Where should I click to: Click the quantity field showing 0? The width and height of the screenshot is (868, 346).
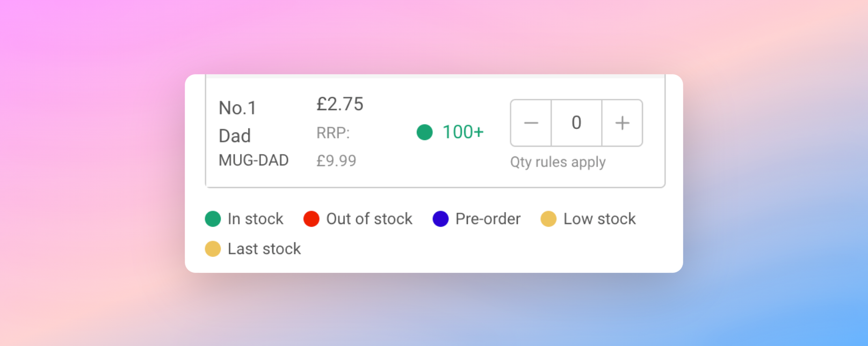point(576,123)
